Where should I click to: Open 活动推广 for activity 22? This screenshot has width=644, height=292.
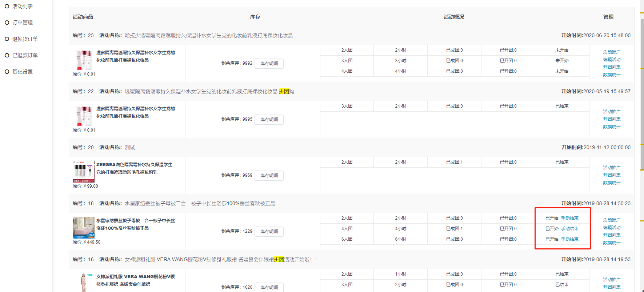[612, 111]
